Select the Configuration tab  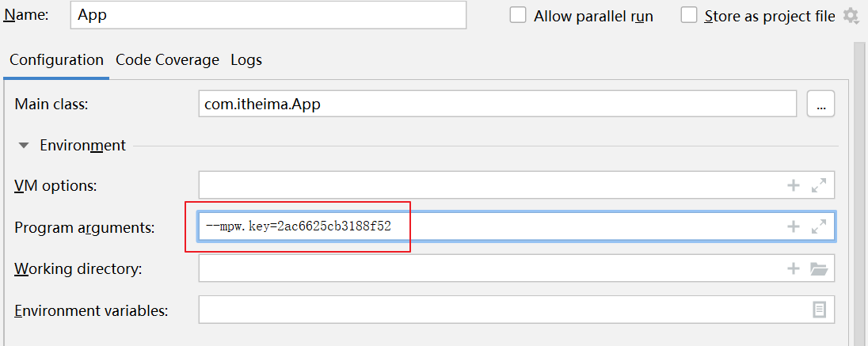(56, 60)
